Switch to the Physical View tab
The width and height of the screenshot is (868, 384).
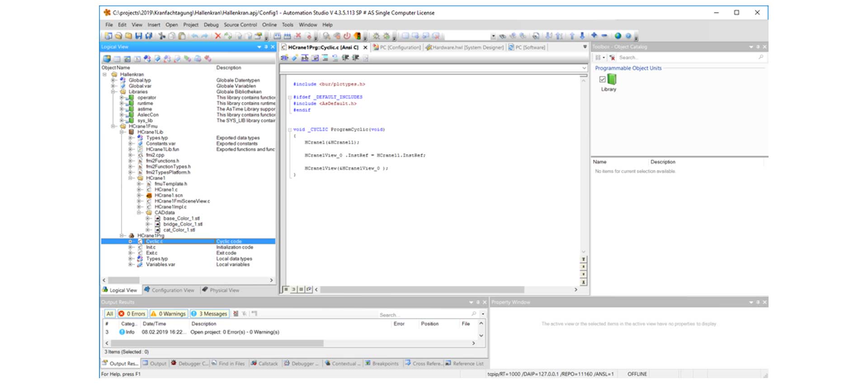point(221,290)
